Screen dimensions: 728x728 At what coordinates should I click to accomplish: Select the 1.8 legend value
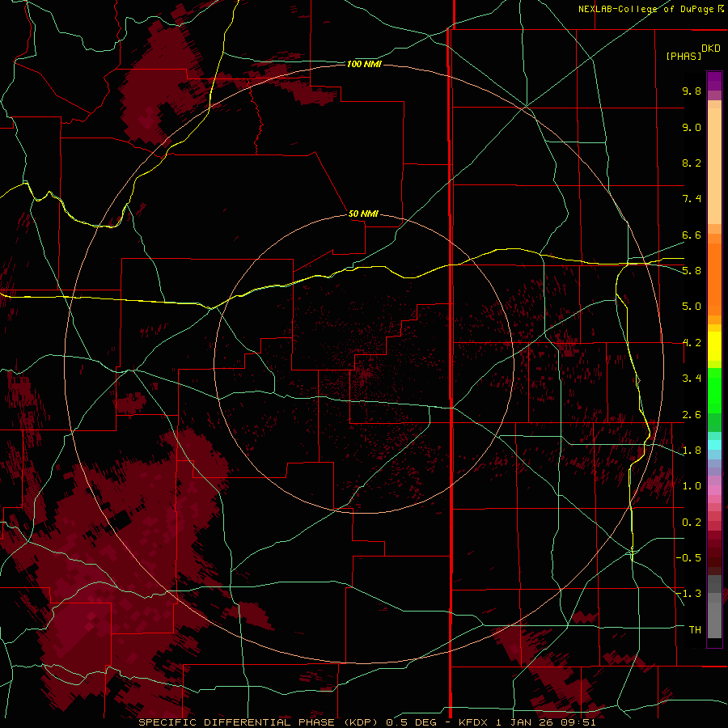(x=692, y=450)
